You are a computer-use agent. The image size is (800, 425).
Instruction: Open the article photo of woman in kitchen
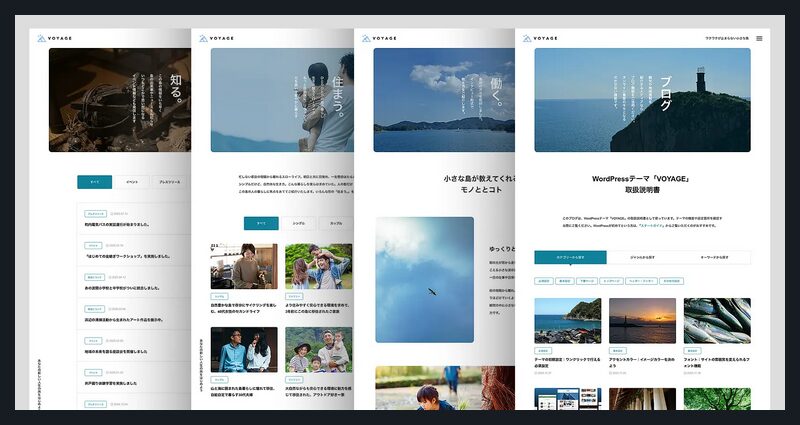244,266
